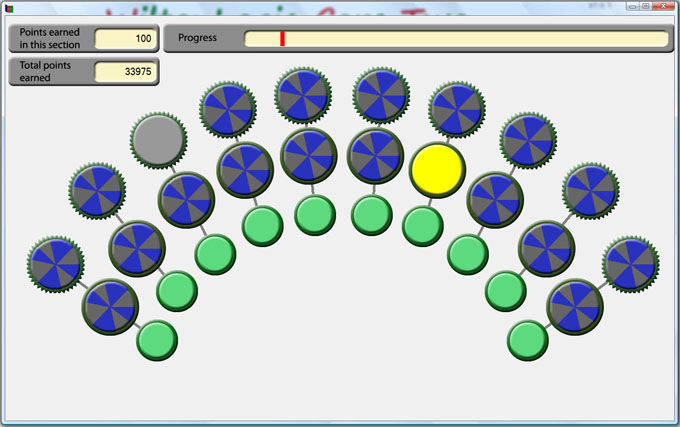The image size is (680, 427).
Task: Click the Progress label
Action: point(197,39)
